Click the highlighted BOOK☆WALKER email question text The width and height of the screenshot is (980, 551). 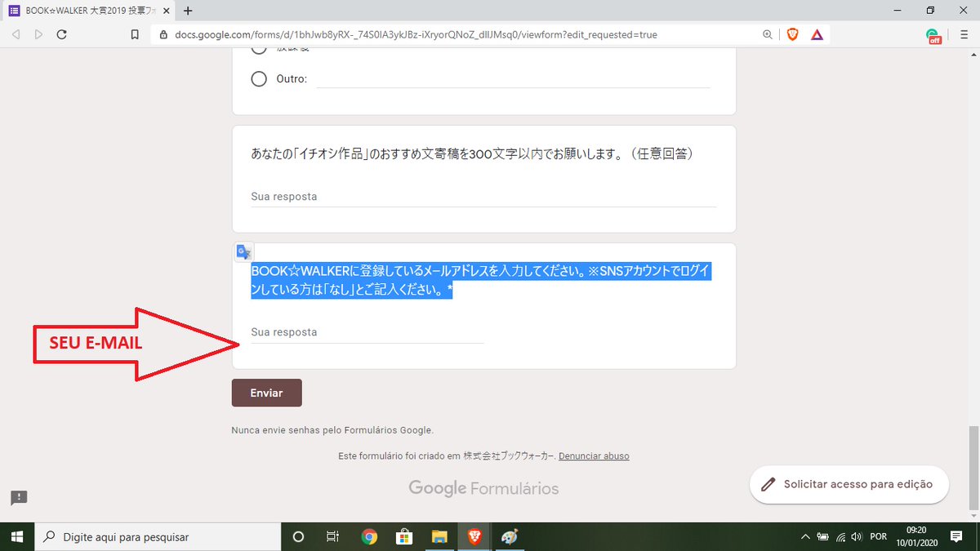pyautogui.click(x=481, y=281)
